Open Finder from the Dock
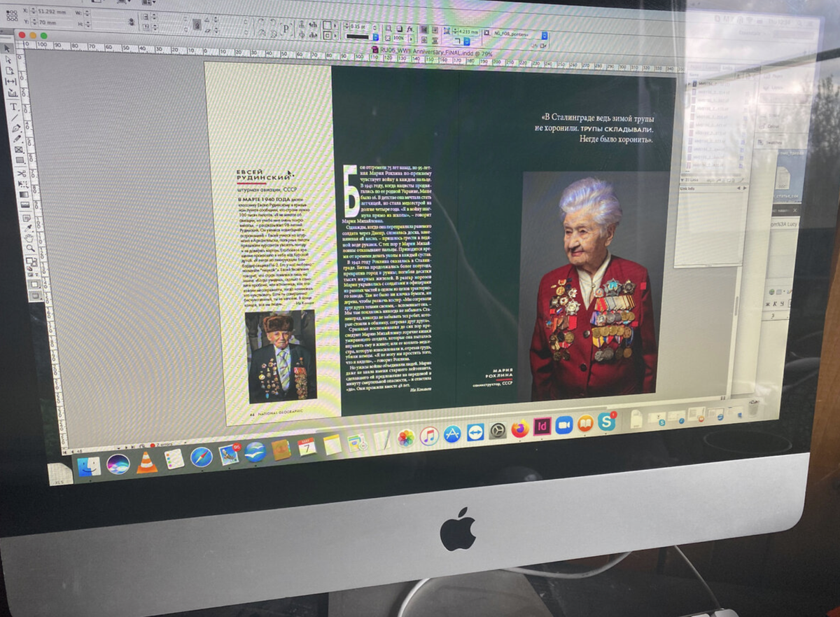 [x=89, y=466]
